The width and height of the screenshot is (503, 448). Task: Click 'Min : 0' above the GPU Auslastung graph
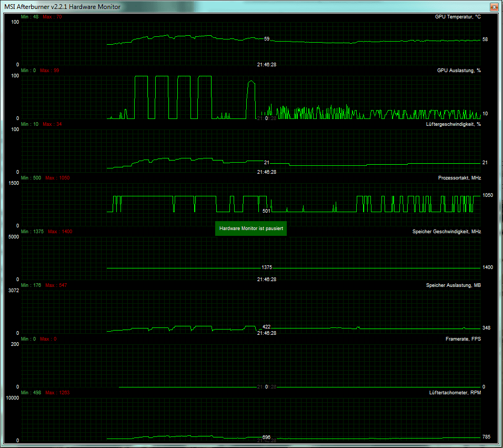pos(28,71)
